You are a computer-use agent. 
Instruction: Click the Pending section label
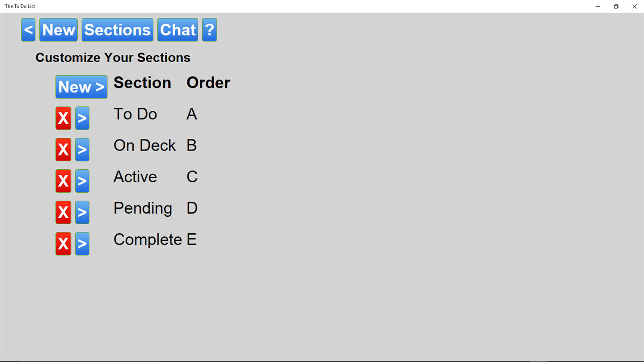[x=143, y=208]
